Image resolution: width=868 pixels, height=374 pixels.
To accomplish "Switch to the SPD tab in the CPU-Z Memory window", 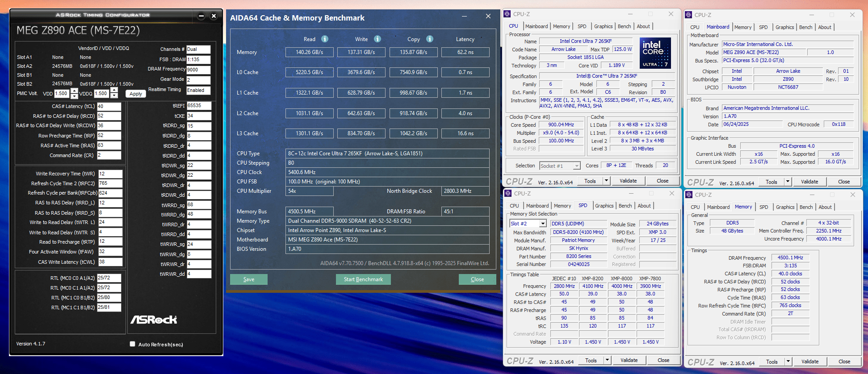I will [763, 207].
